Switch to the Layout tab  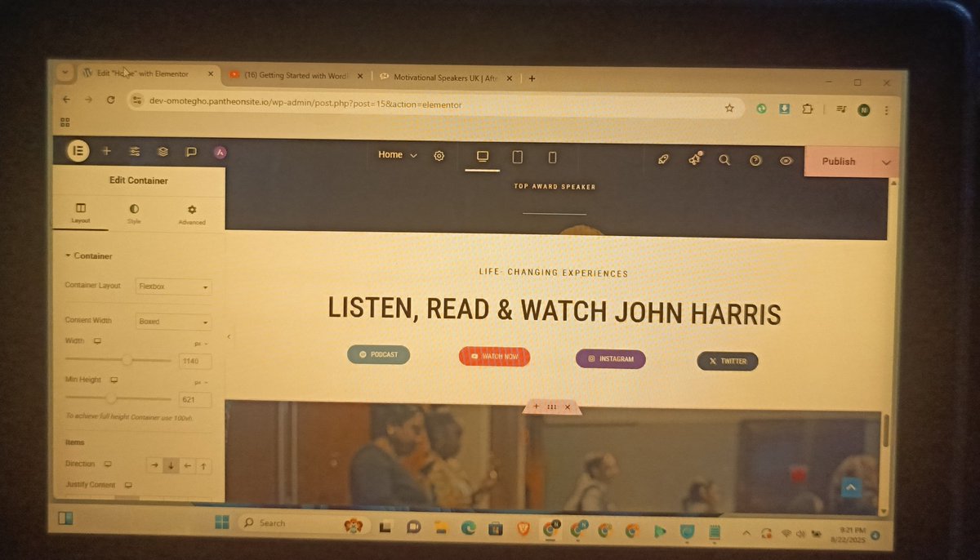pyautogui.click(x=80, y=214)
